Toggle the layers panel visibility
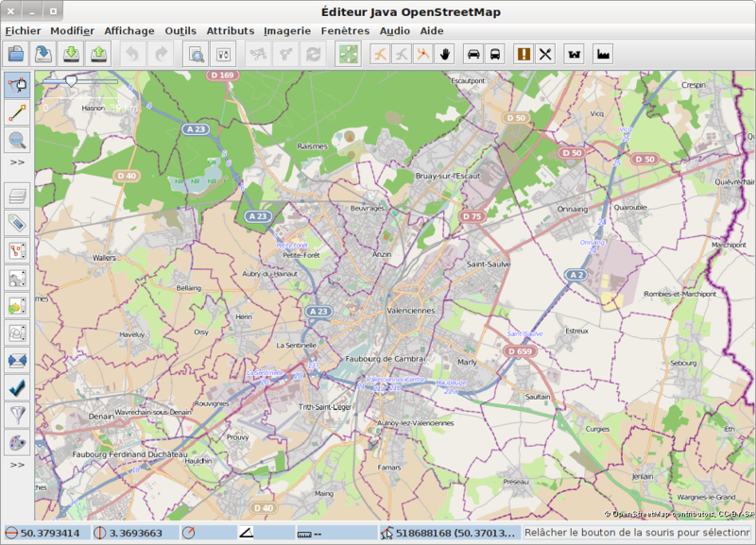Viewport: 756px width, 545px height. 17,196
